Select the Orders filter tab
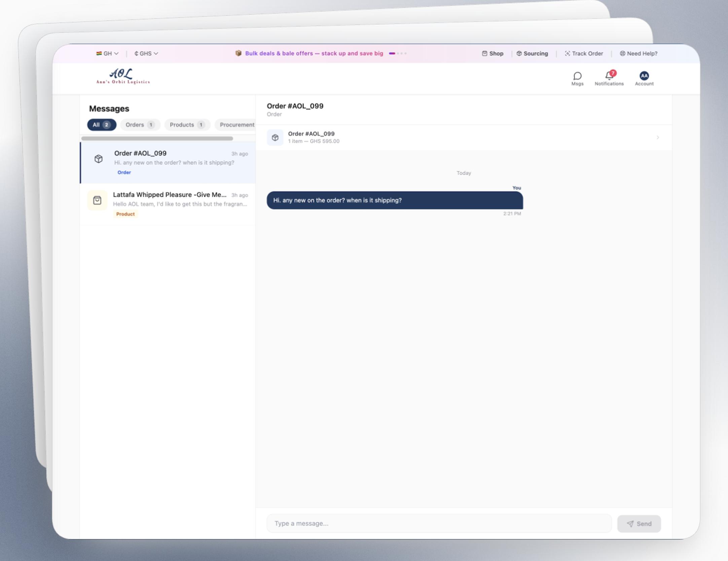The width and height of the screenshot is (728, 561). [x=140, y=125]
